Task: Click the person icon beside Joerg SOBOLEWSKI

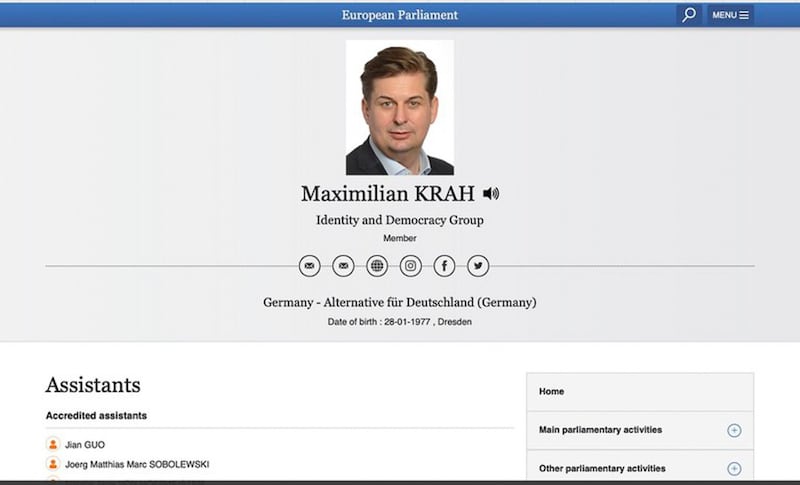Action: tap(53, 464)
